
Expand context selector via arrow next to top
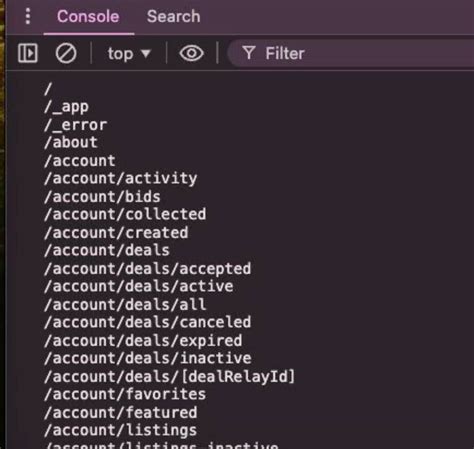click(x=146, y=54)
